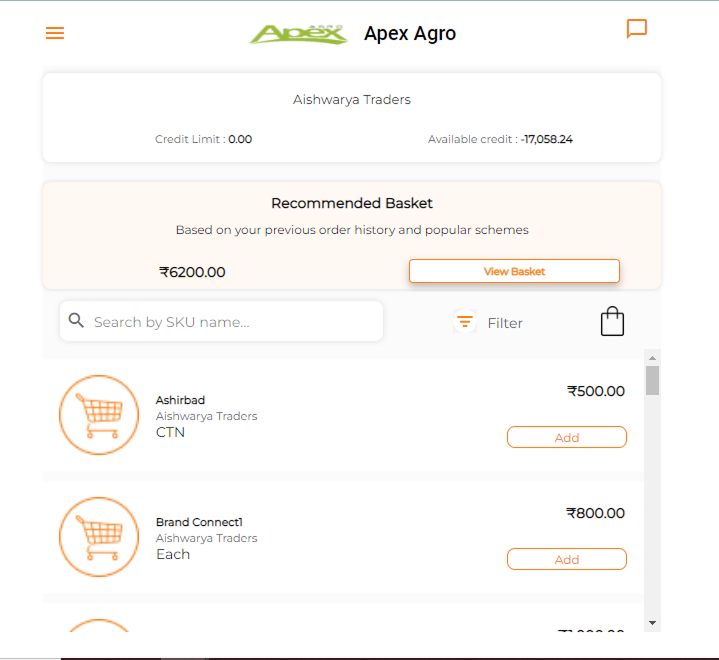Image resolution: width=719 pixels, height=660 pixels.
Task: Click the Brand Connect1 product cart image
Action: (99, 537)
